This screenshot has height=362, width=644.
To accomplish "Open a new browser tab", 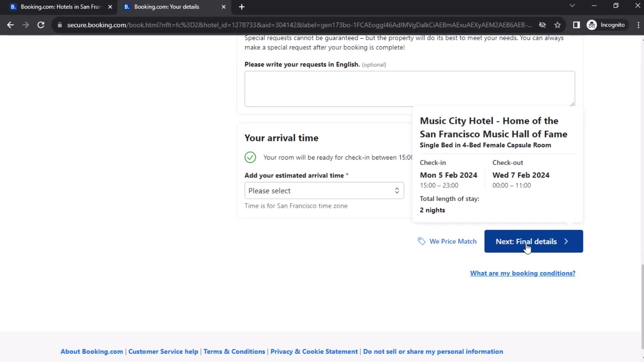I will 241,7.
